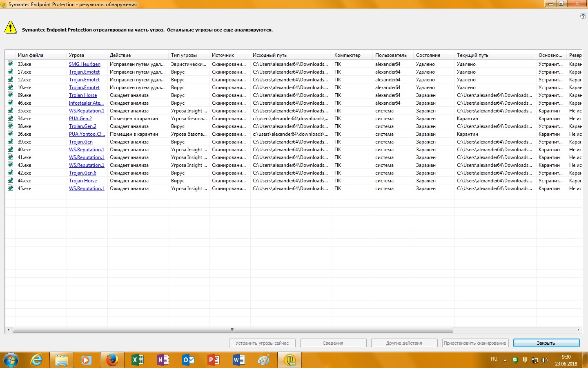This screenshot has height=368, width=588.
Task: Click the horizontal scrollbar right arrow
Action: pos(578,330)
